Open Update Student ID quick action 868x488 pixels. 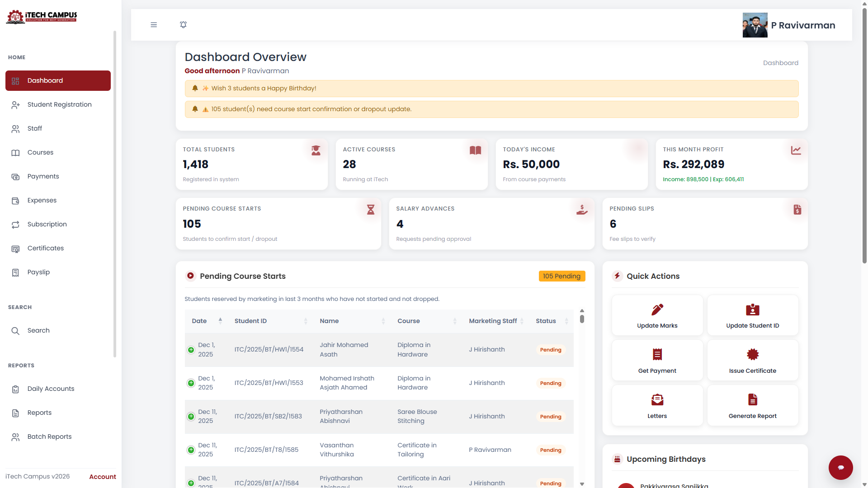click(x=752, y=315)
